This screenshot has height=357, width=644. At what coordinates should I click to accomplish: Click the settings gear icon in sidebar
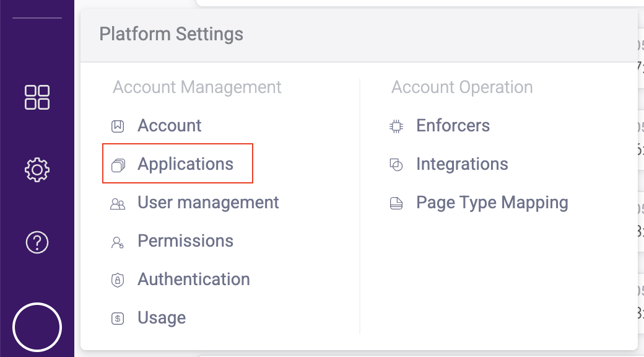[37, 169]
